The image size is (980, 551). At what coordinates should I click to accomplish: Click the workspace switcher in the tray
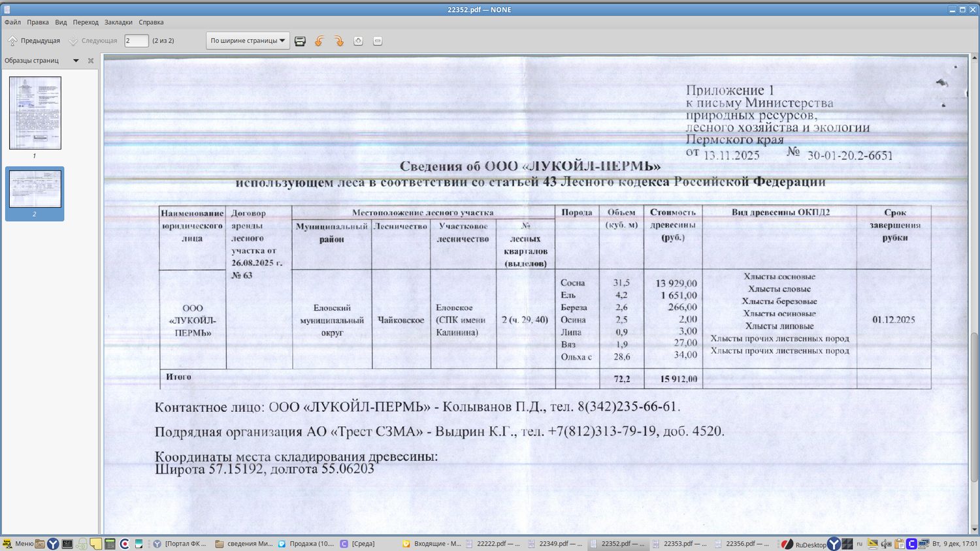(847, 544)
